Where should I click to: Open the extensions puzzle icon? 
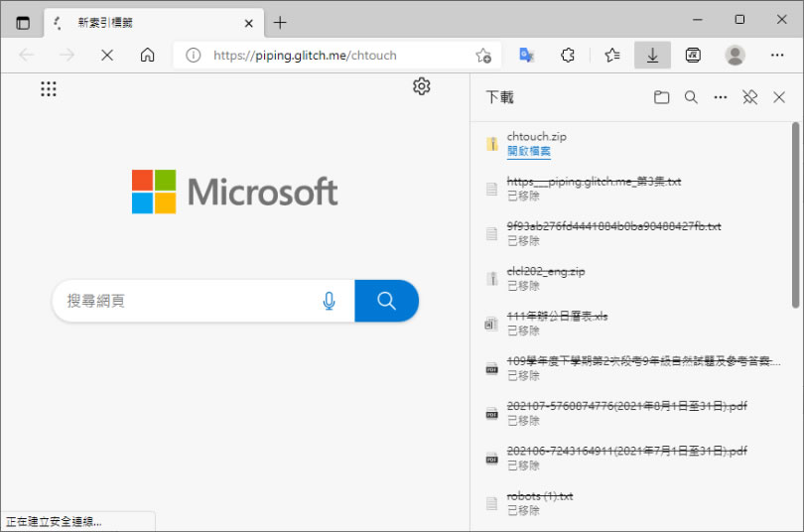567,55
